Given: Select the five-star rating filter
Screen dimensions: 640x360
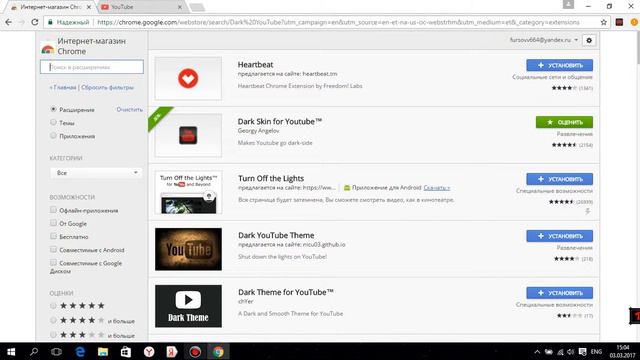Looking at the screenshot, I should click(53, 305).
